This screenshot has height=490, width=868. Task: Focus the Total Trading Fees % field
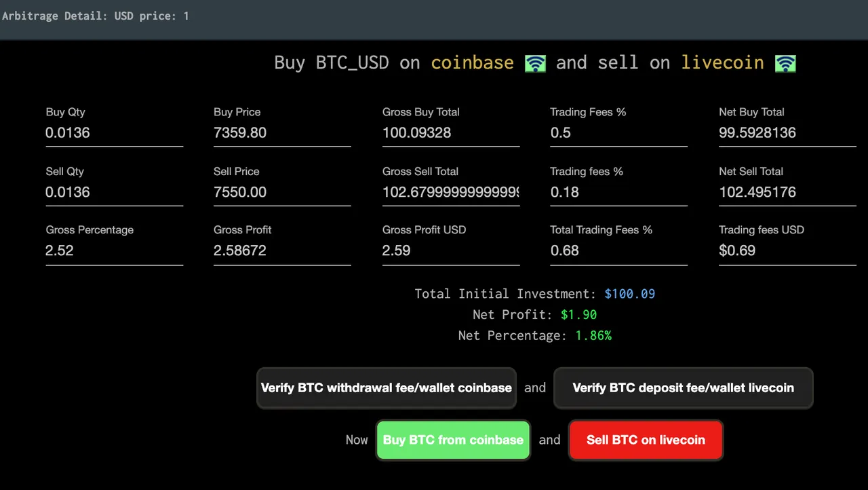pyautogui.click(x=618, y=251)
